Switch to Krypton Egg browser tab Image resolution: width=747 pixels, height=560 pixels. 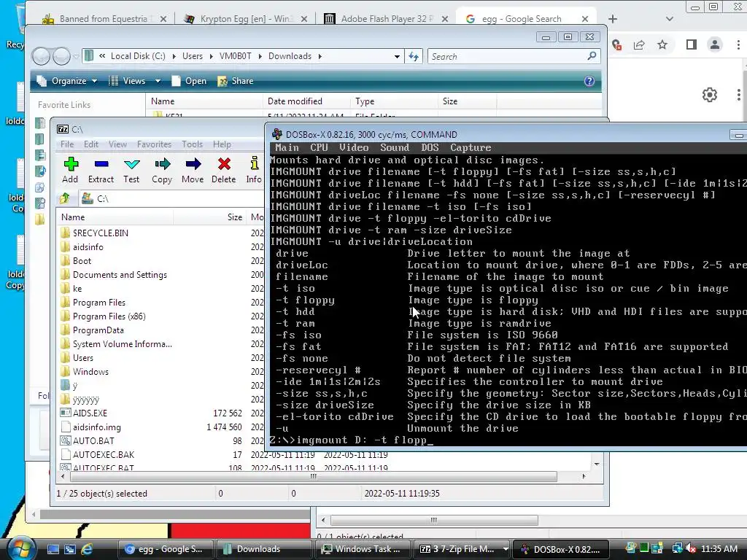pyautogui.click(x=245, y=18)
